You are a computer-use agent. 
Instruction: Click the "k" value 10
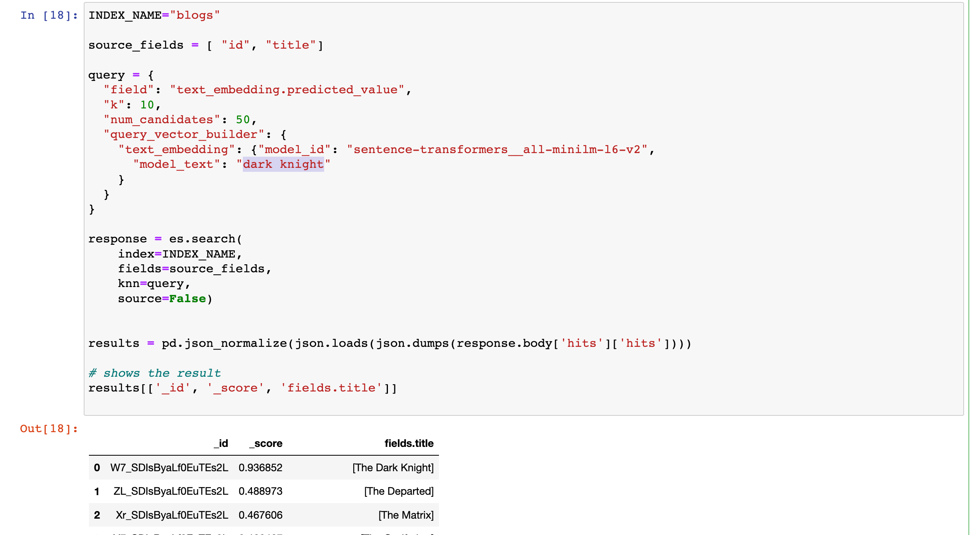[x=147, y=105]
